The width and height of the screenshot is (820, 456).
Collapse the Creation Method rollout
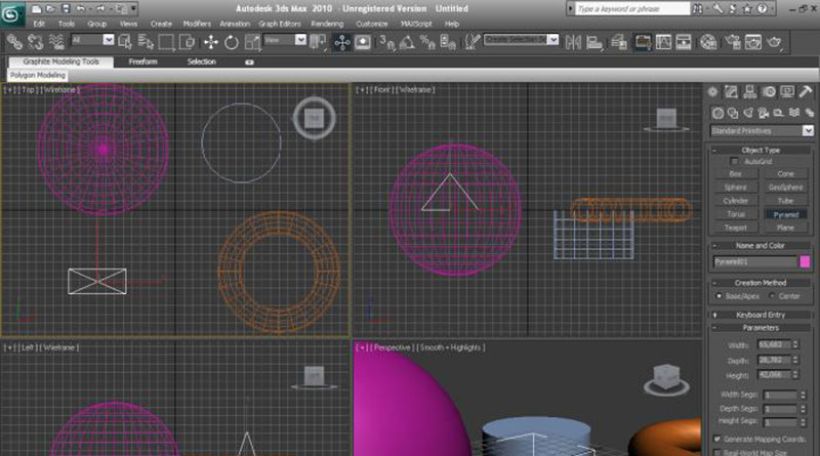tap(761, 283)
